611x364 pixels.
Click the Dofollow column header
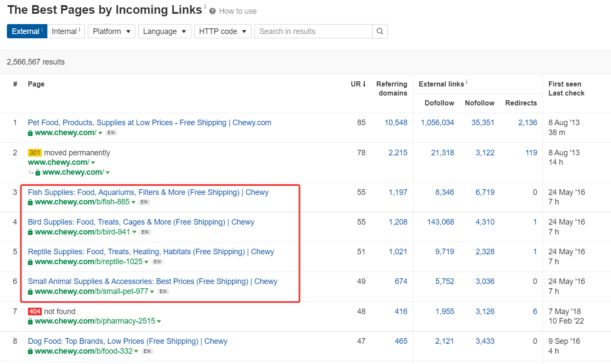(x=439, y=103)
